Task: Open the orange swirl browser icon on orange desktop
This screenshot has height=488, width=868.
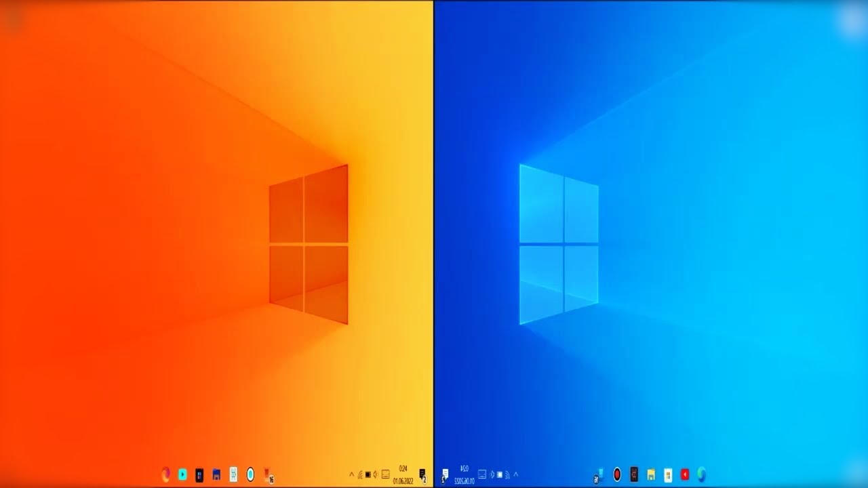Action: 165,474
